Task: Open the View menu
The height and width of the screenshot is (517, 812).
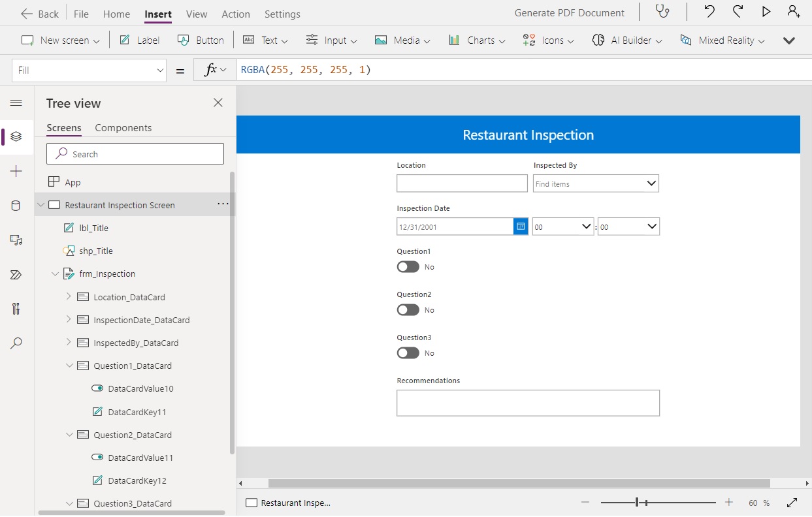Action: [197, 13]
